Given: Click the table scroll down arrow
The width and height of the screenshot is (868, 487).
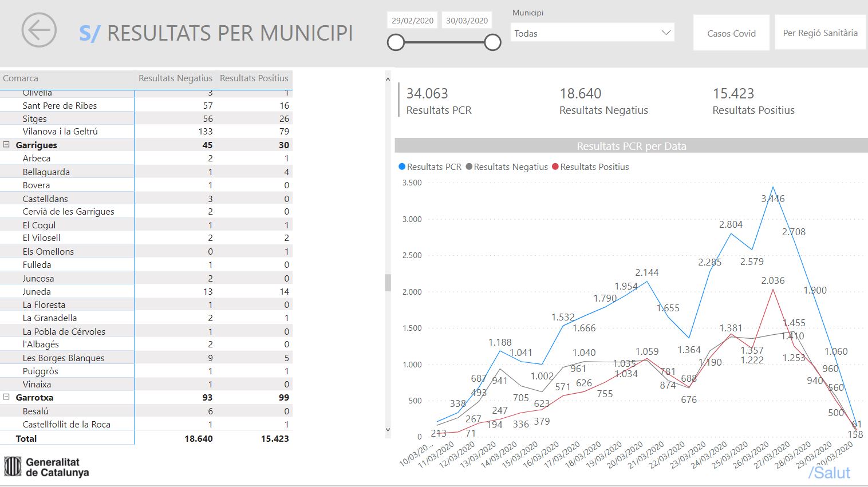Looking at the screenshot, I should click(388, 429).
